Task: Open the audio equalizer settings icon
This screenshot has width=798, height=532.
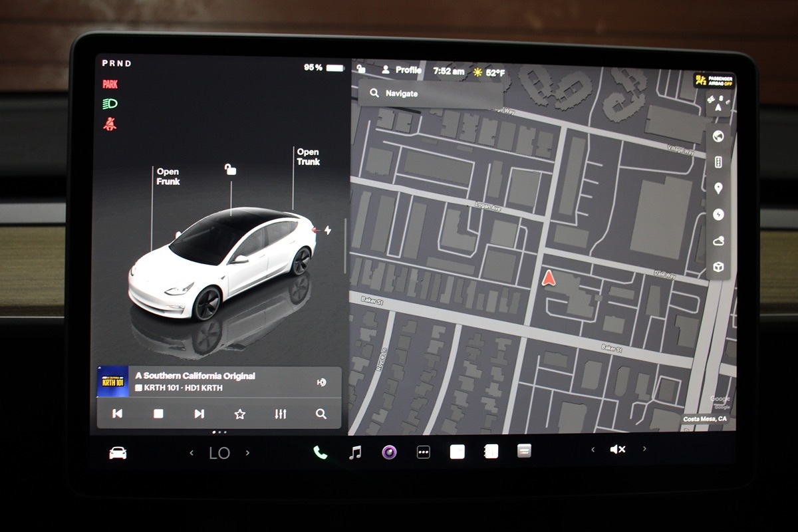Action: [281, 414]
